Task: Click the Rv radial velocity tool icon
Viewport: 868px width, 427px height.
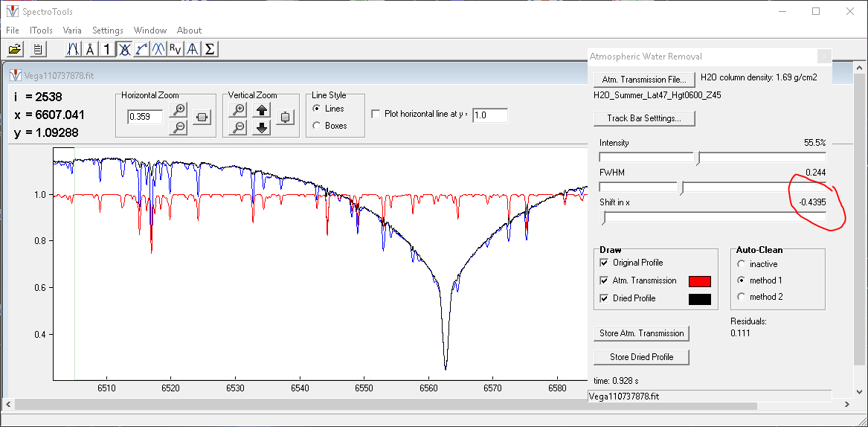Action: [x=175, y=50]
